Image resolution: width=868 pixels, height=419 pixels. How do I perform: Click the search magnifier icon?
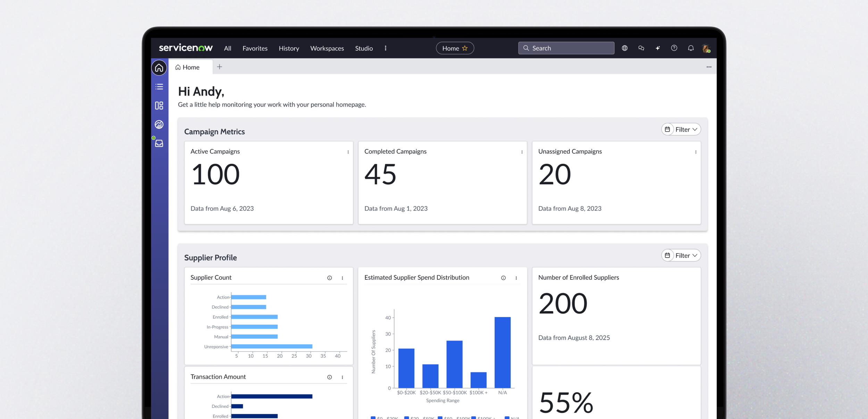tap(526, 48)
